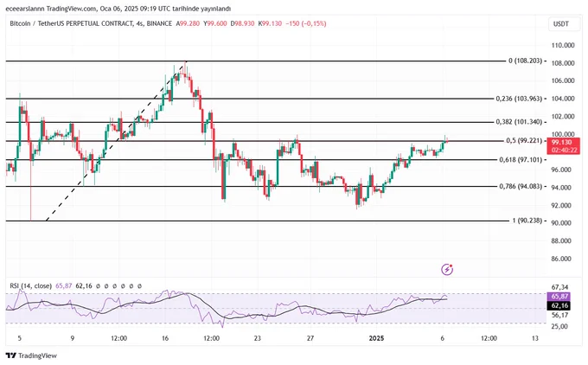Image resolution: width=588 pixels, height=365 pixels.
Task: Click the black 62,16 RSI axis tag
Action: click(560, 305)
